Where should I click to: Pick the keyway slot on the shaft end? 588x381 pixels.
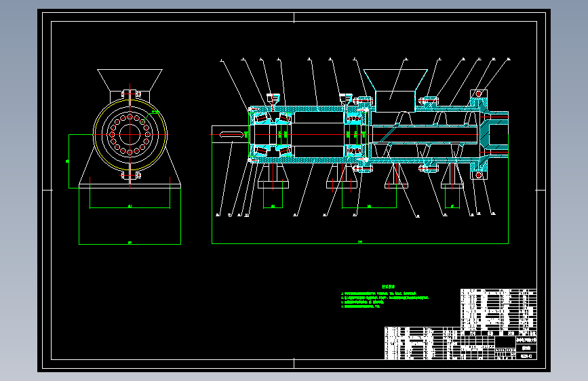(231, 135)
